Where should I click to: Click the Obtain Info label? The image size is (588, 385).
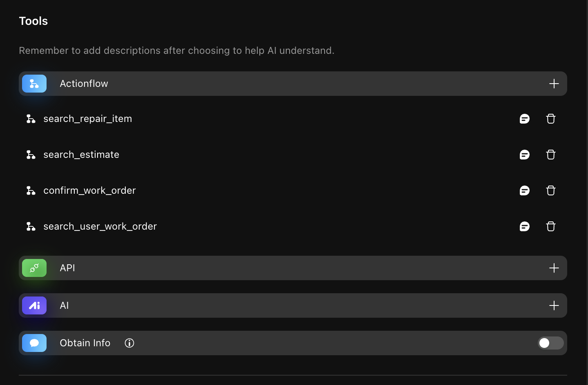tap(85, 343)
